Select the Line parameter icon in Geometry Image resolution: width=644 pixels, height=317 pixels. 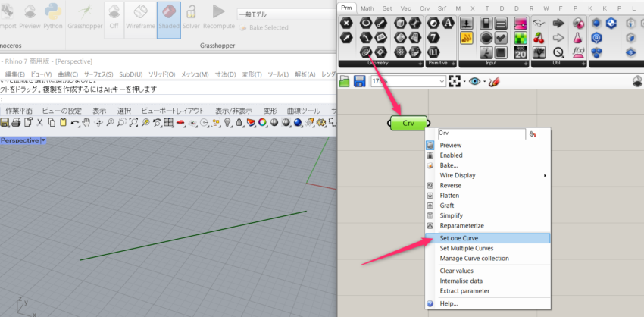[x=380, y=23]
